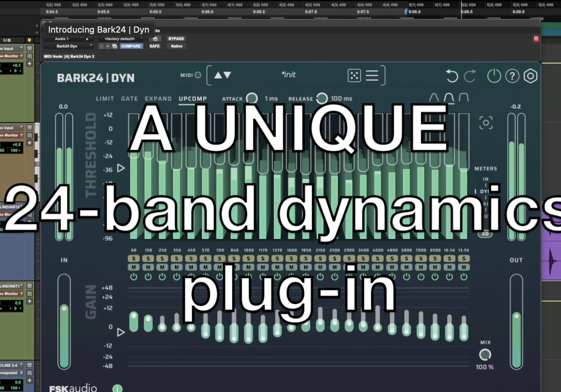Toggle power for the 2150 Hz band
Screen dimensions: 561x392
click(320, 276)
